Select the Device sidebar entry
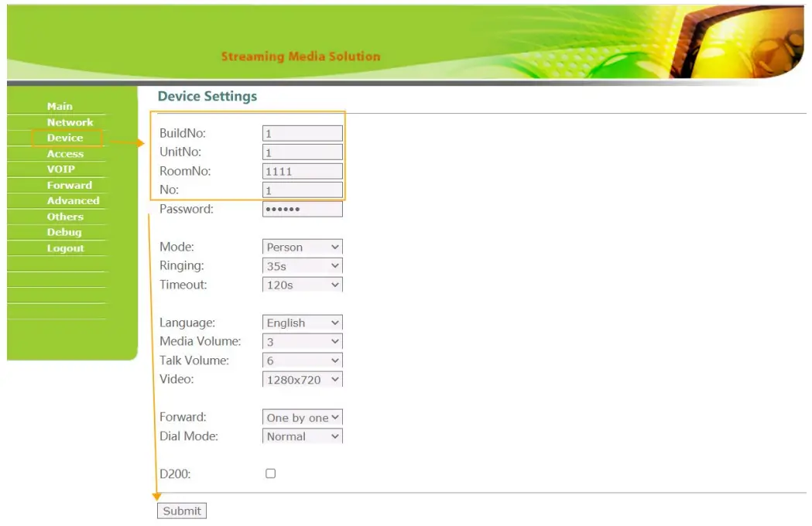Image resolution: width=812 pixels, height=526 pixels. 65,138
